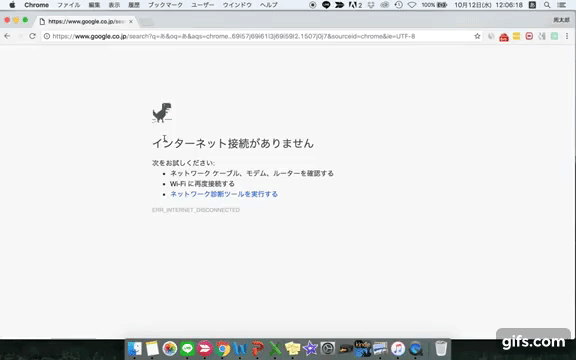Click the Wi-Fi に再度接続する text

click(202, 184)
